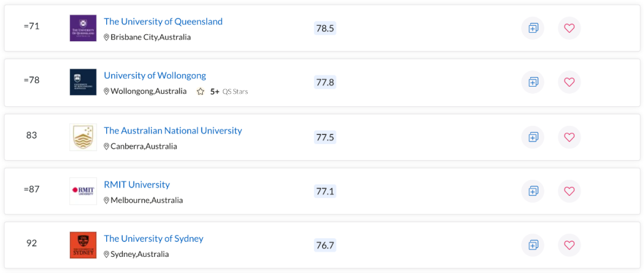Click Wollongong 5+ QS Stars badge
Viewport: 644px width, 273px height.
click(222, 91)
